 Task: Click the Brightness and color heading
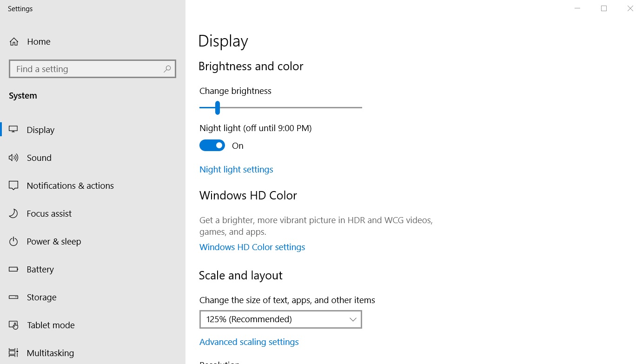coord(251,66)
